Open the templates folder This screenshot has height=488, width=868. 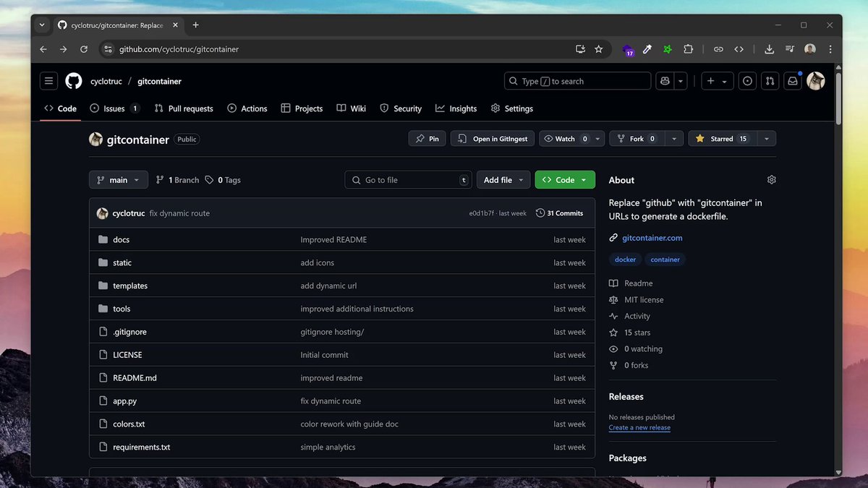130,286
